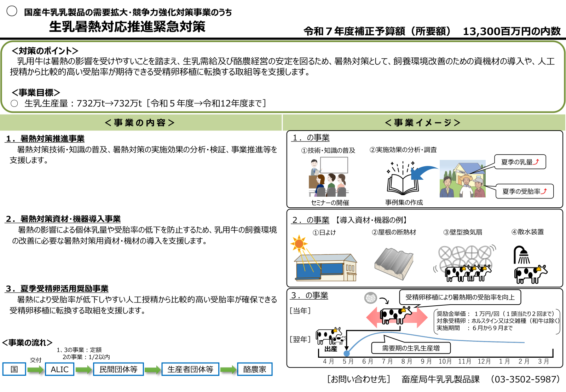Image resolution: width=566 pixels, height=392 pixels.
Task: Click the 出産 label
Action: click(x=331, y=349)
